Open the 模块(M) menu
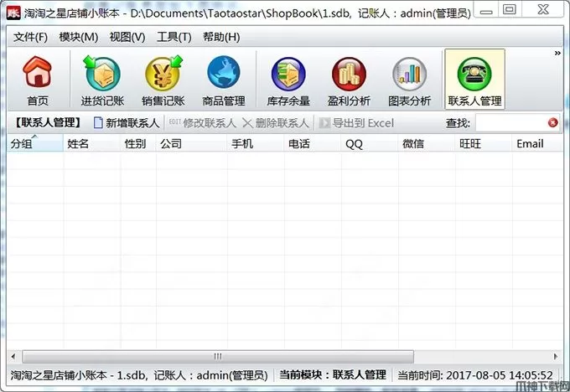 coord(79,37)
